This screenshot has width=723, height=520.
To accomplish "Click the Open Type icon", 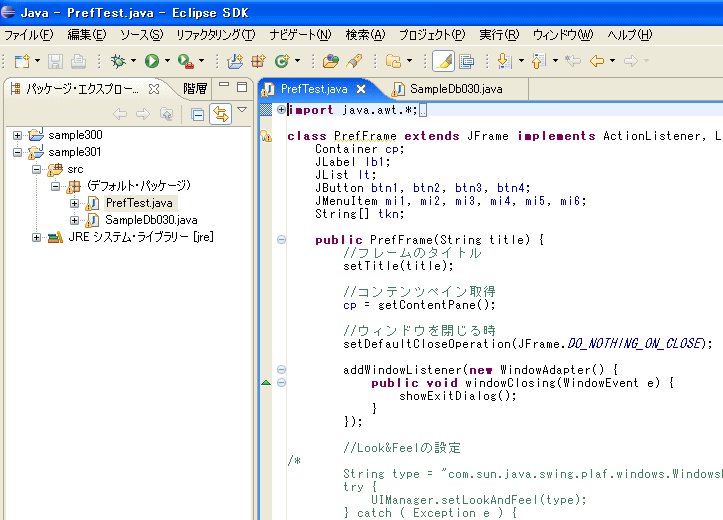I will [x=330, y=61].
